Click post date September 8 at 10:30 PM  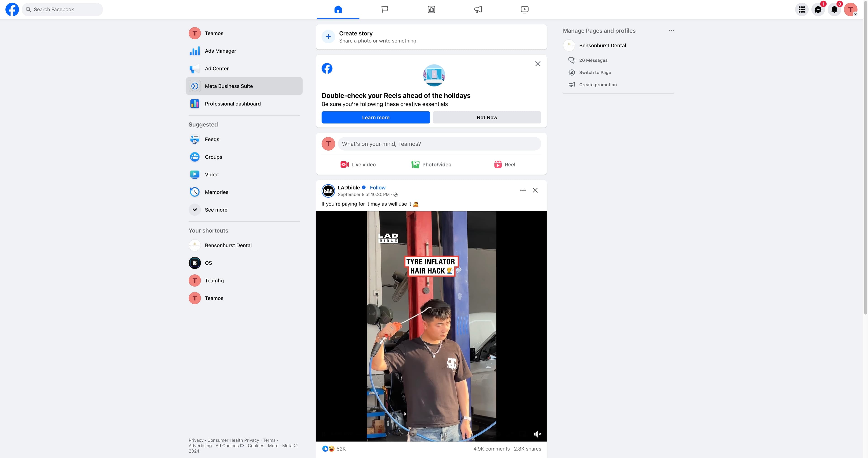pyautogui.click(x=363, y=195)
